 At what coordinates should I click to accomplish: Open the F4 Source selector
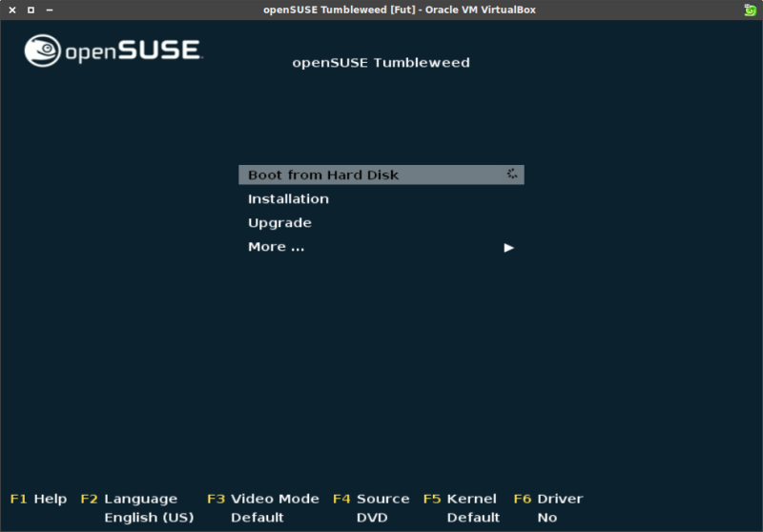[x=371, y=499]
